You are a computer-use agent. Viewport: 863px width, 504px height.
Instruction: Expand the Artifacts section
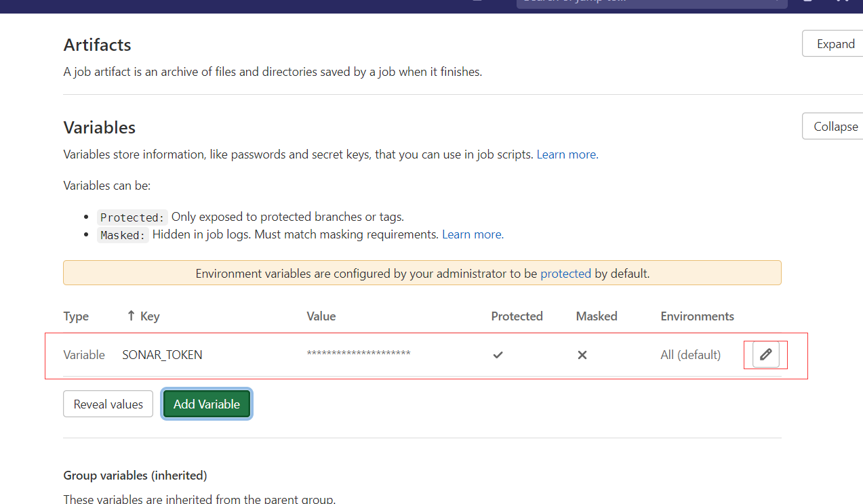tap(835, 44)
